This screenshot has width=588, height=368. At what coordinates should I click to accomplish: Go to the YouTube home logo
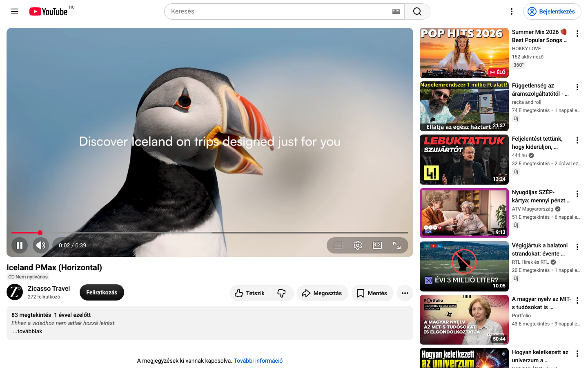pos(48,11)
